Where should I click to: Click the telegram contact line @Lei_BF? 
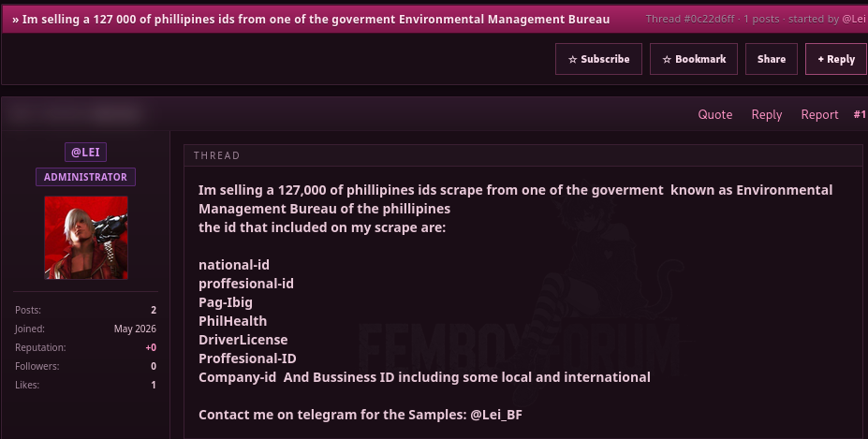(360, 415)
